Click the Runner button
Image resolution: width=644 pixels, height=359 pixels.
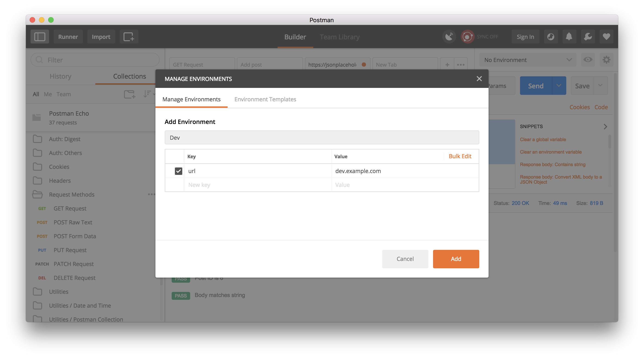(68, 37)
